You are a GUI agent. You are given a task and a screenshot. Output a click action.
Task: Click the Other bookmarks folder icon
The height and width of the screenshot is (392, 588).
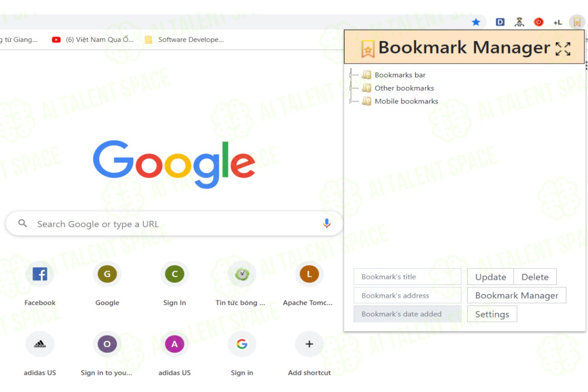pyautogui.click(x=367, y=88)
